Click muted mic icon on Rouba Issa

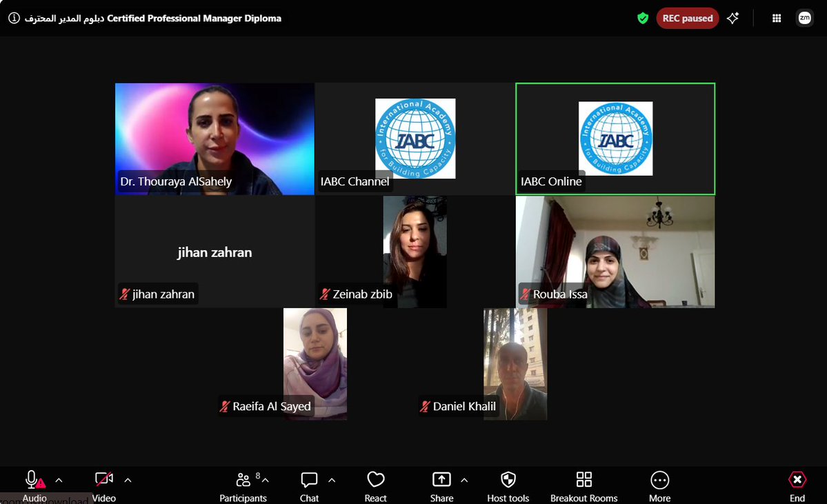tap(526, 294)
